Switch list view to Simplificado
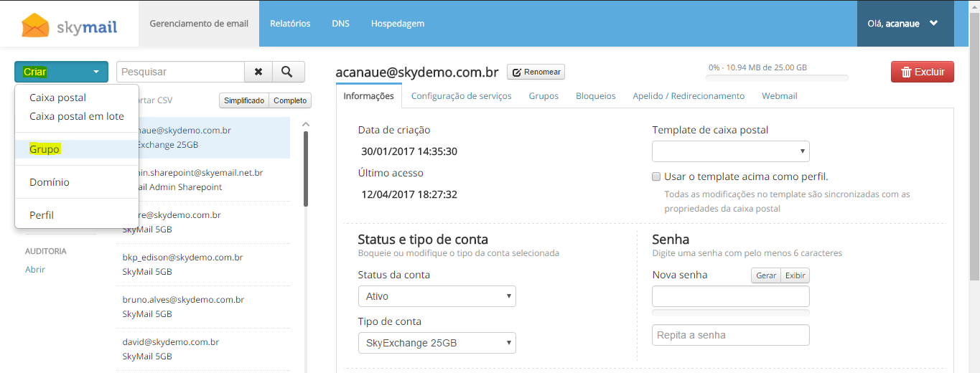Viewport: 980px width, 373px height. tap(244, 100)
